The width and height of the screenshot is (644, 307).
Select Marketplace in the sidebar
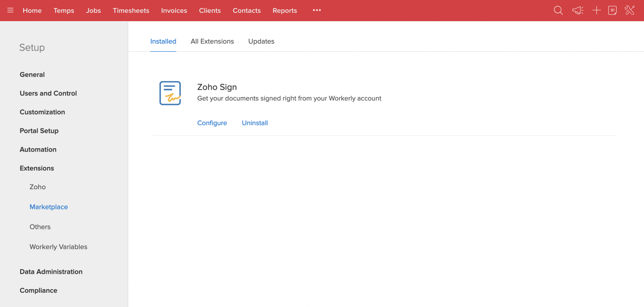point(49,207)
